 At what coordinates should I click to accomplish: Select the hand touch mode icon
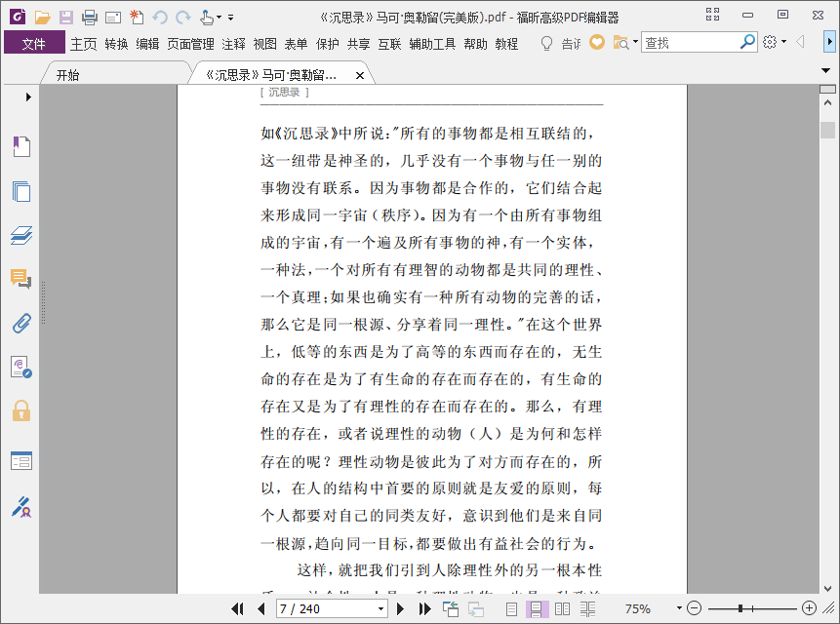point(207,18)
